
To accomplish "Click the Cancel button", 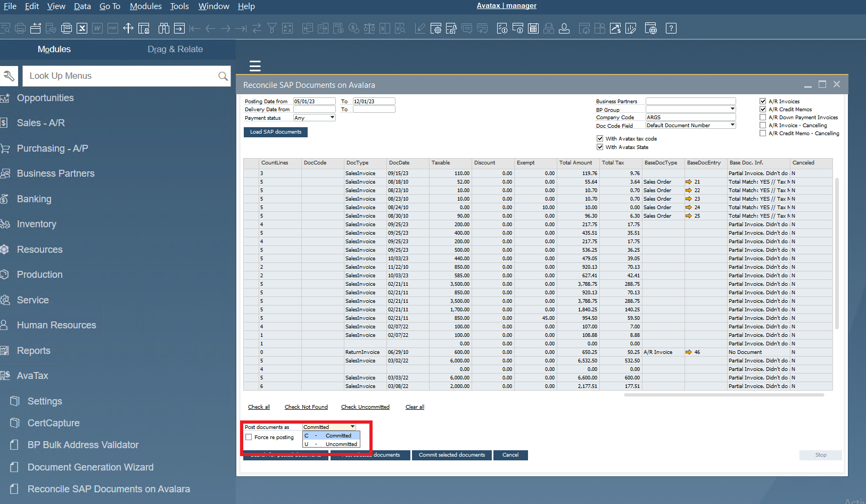I will point(510,455).
